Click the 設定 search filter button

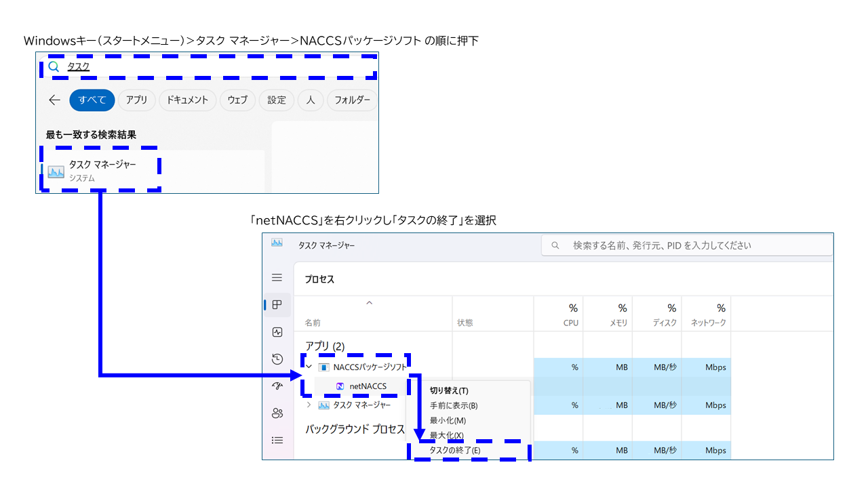point(277,100)
